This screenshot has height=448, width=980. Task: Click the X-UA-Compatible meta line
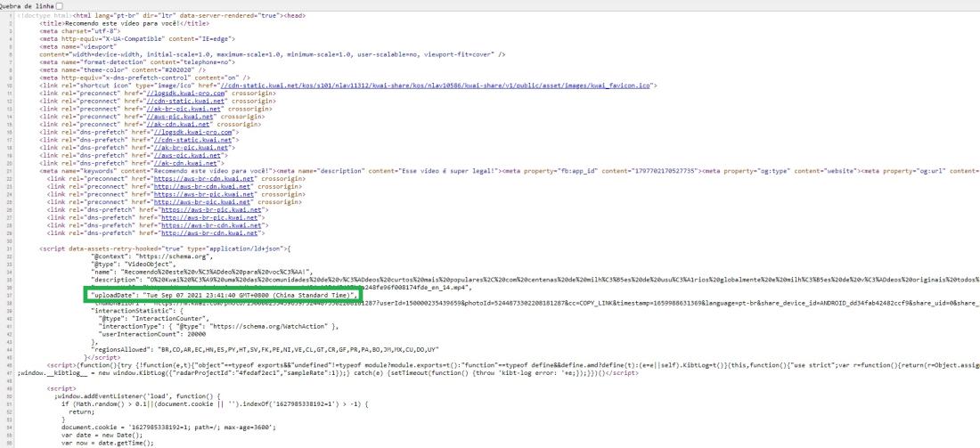pyautogui.click(x=135, y=38)
